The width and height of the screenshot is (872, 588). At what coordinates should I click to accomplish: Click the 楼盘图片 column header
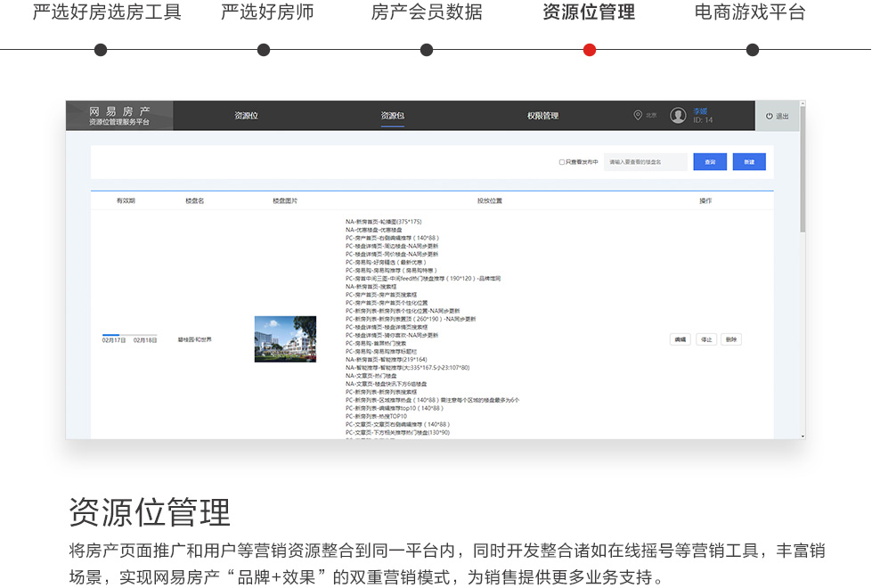(x=285, y=200)
